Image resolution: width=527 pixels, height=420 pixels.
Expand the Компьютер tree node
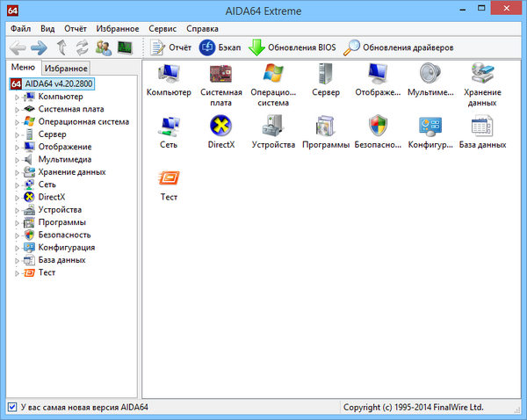click(x=17, y=97)
